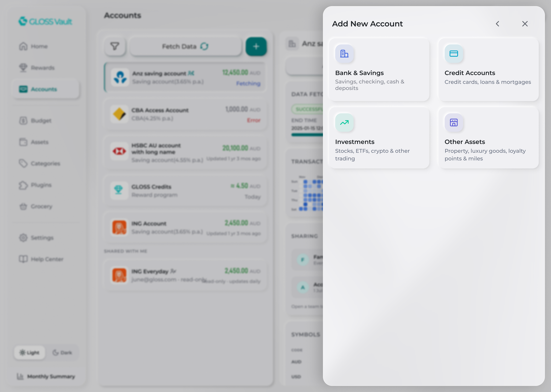Click 'Savings, checking, cash & deposits' description
This screenshot has height=392, width=551.
click(x=370, y=85)
